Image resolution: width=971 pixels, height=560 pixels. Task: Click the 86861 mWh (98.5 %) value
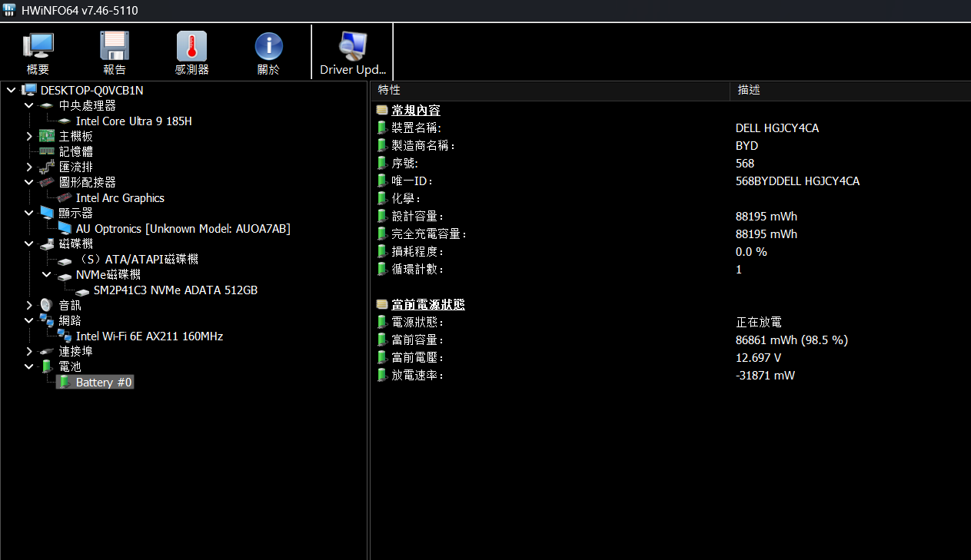pos(792,340)
